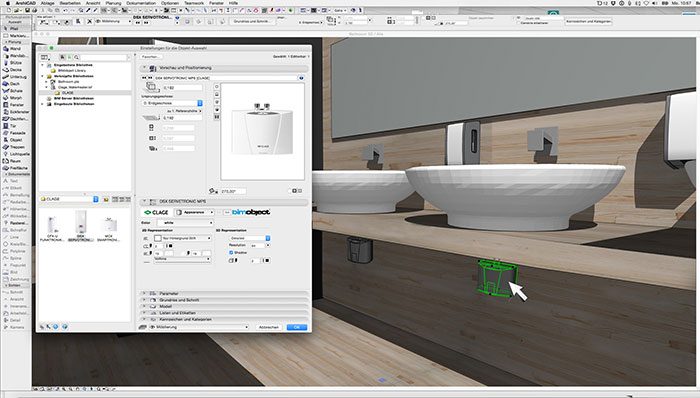Select the MCX SMARTRONIC thumbnail in library
Screen dimensions: 700x398
(108, 229)
